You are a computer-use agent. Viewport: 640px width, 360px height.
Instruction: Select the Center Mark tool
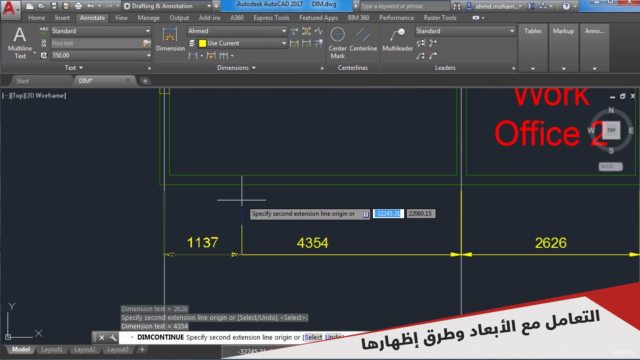[x=338, y=42]
